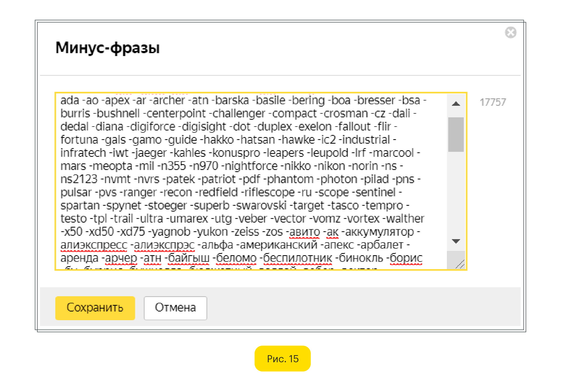Click the word "американский" in text

(x=279, y=245)
